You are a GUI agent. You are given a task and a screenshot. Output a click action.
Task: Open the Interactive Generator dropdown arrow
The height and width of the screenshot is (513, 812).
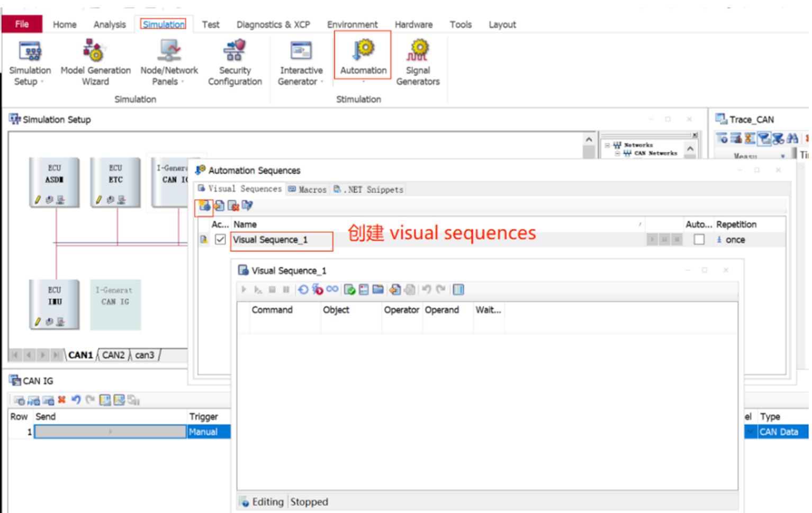pyautogui.click(x=322, y=82)
